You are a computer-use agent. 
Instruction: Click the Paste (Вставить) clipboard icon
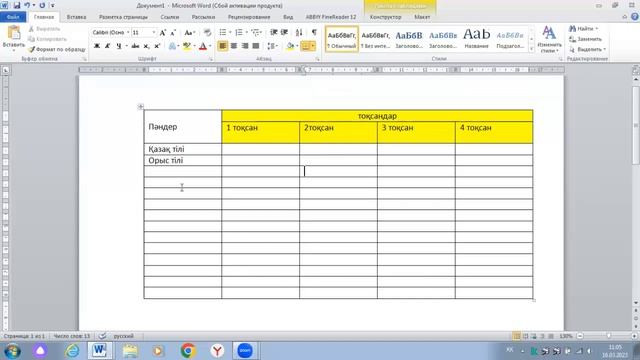click(x=13, y=33)
